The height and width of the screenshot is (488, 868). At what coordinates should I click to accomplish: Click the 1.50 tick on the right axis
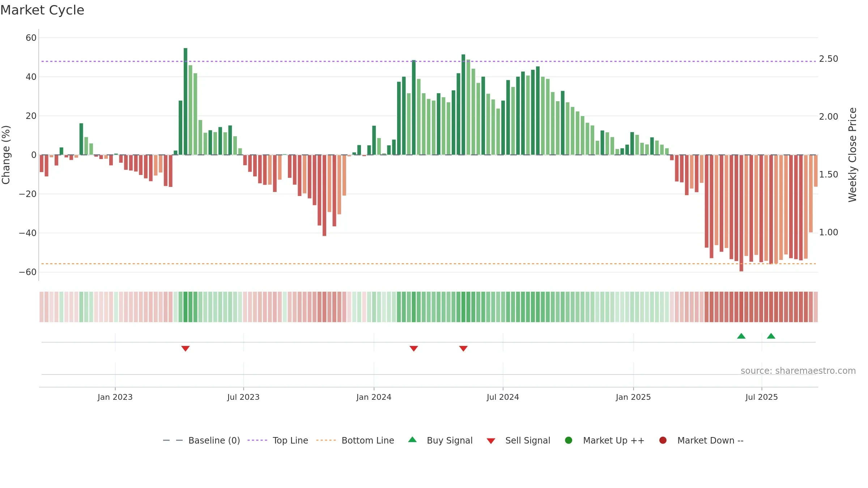(829, 175)
